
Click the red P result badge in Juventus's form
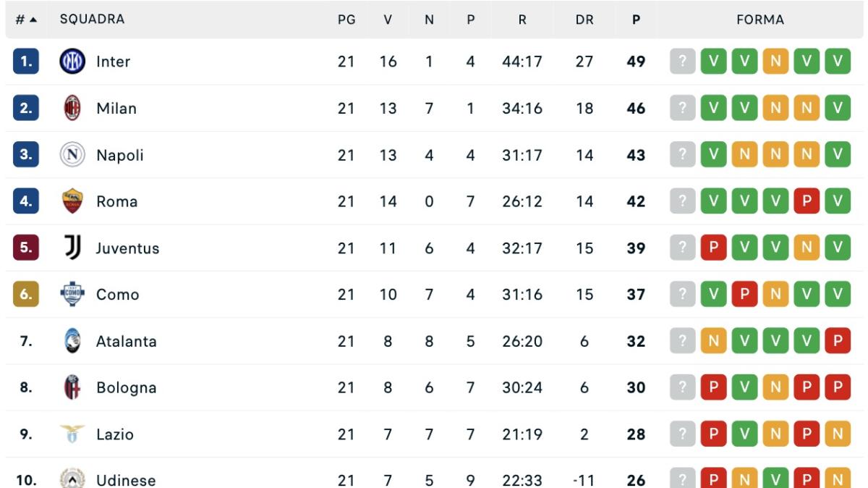(x=713, y=248)
